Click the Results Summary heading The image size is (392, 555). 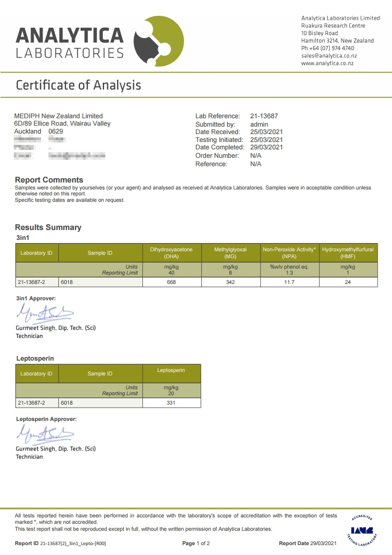48,227
